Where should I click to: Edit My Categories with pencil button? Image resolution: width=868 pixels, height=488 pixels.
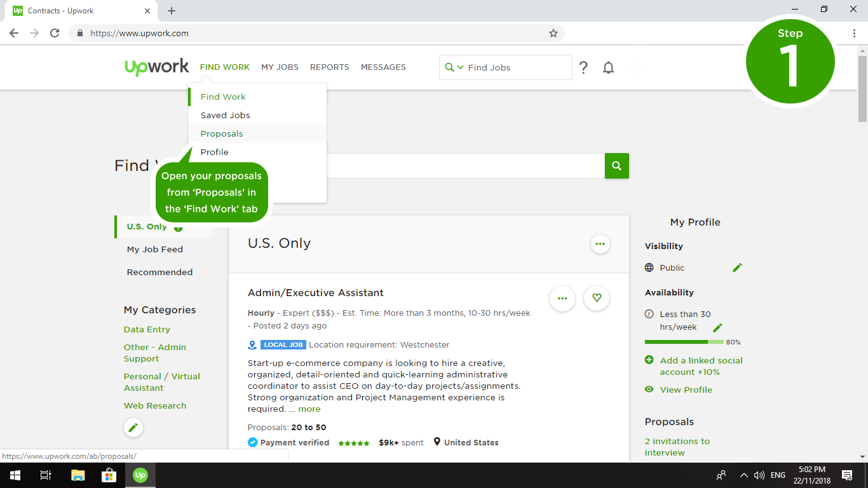[133, 428]
